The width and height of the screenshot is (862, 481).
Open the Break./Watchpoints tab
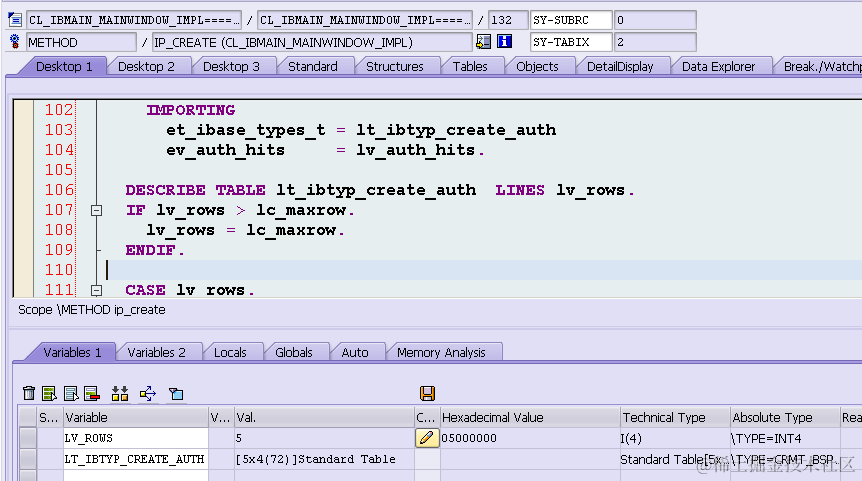coord(821,67)
